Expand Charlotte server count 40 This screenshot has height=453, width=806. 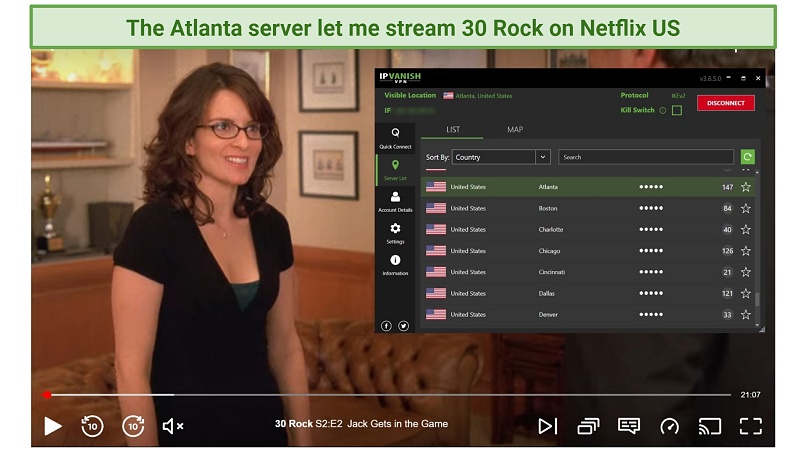pos(727,229)
